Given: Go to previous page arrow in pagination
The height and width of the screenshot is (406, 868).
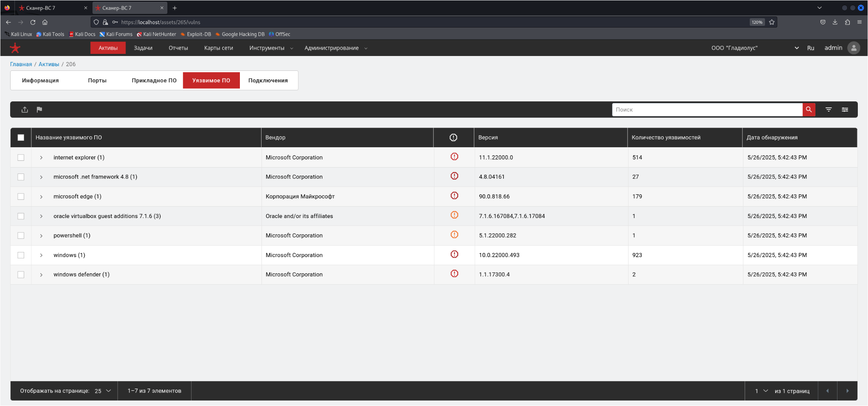Looking at the screenshot, I should [x=827, y=391].
